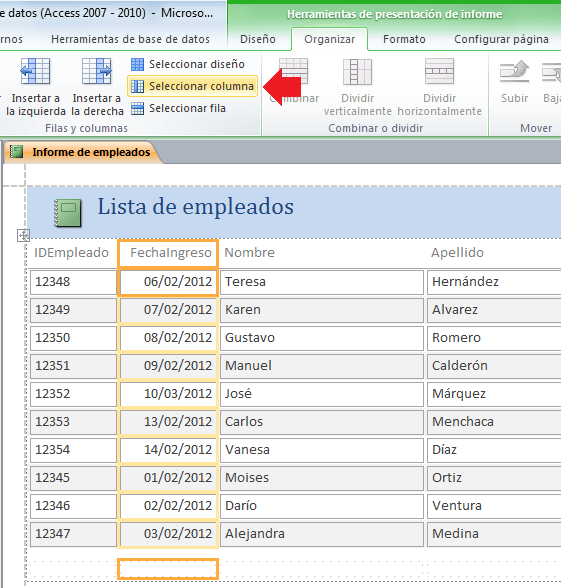
Task: Select the Apellido cell Calderón
Action: click(x=494, y=366)
